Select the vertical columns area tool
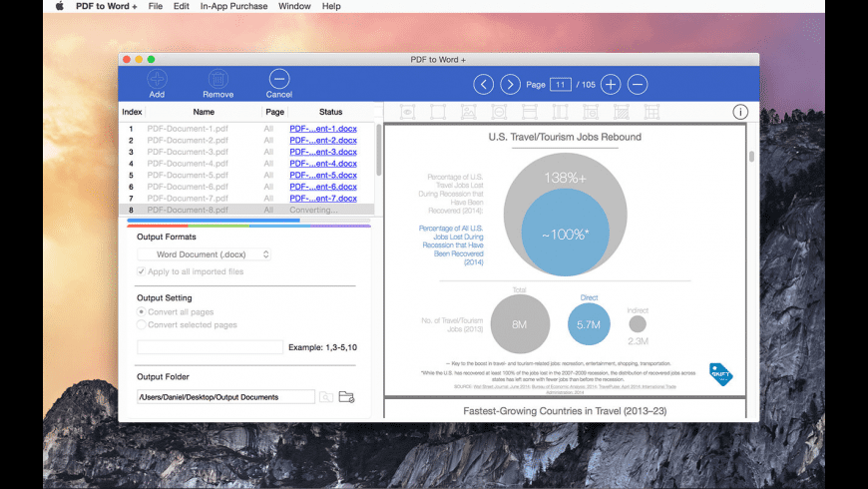The height and width of the screenshot is (489, 868). coord(561,112)
